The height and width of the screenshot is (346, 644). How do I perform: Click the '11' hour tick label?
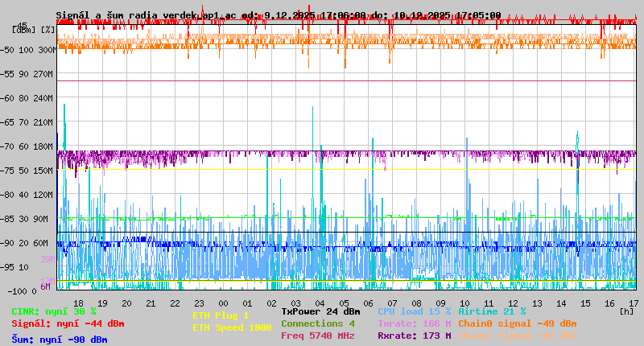(x=489, y=303)
